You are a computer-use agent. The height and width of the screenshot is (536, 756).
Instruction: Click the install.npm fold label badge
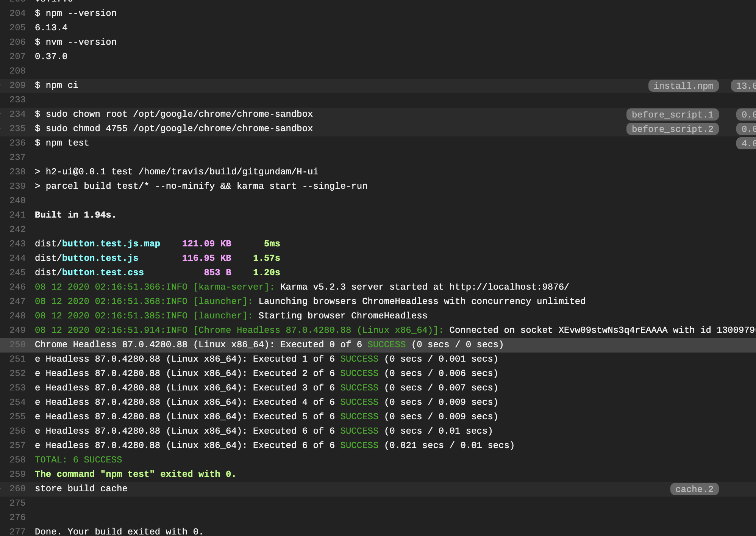click(x=683, y=86)
